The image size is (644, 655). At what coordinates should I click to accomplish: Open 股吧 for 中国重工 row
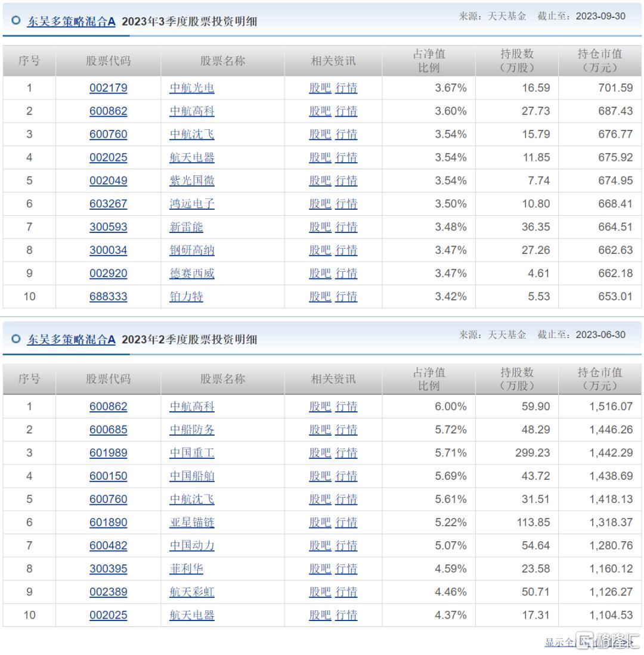click(320, 453)
